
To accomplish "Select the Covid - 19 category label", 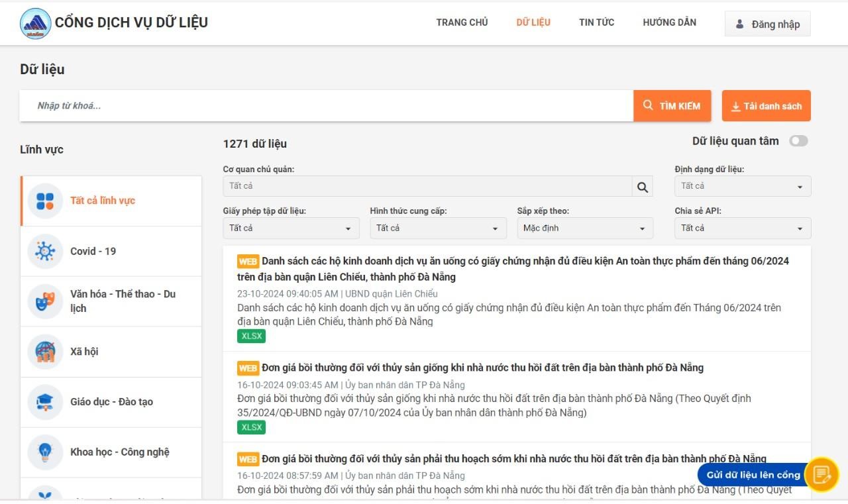I will point(93,251).
